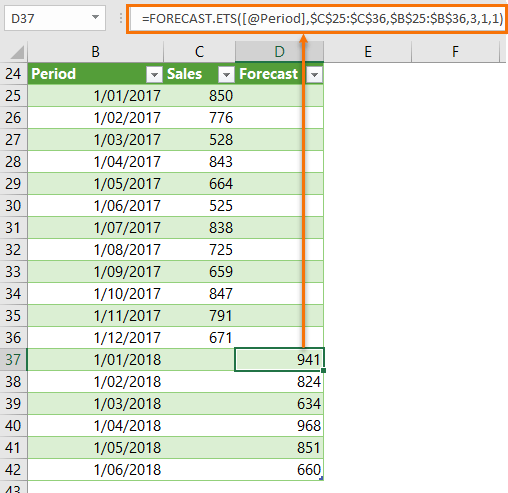
Task: Click the formula bar resize dots handle
Action: coord(121,18)
